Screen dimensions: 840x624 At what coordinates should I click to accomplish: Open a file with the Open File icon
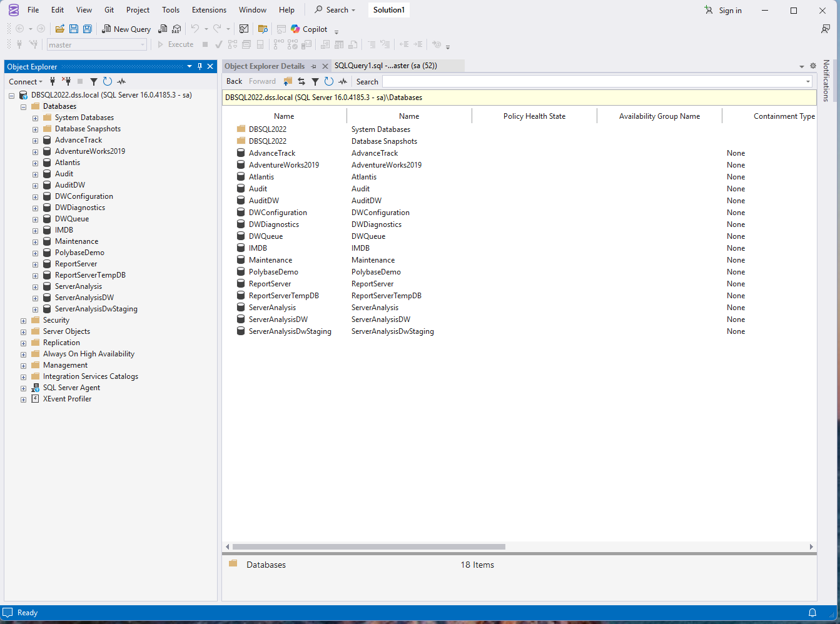(x=59, y=29)
